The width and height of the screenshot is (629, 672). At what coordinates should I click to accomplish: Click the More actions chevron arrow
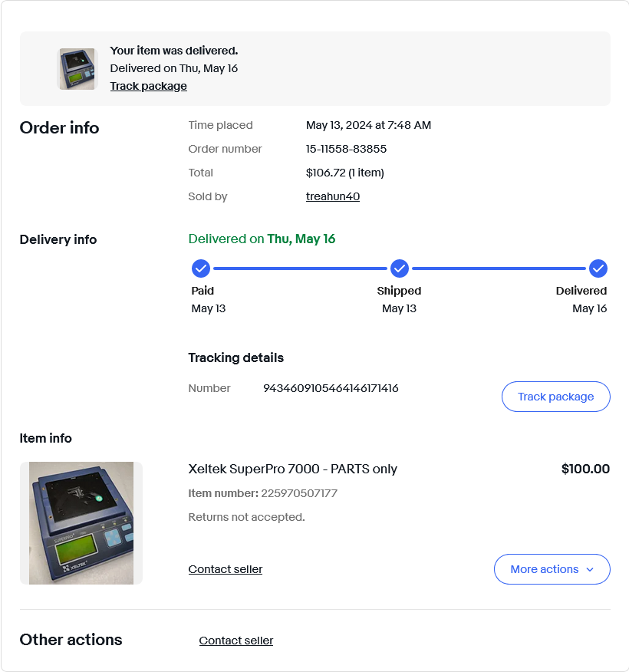tap(590, 569)
